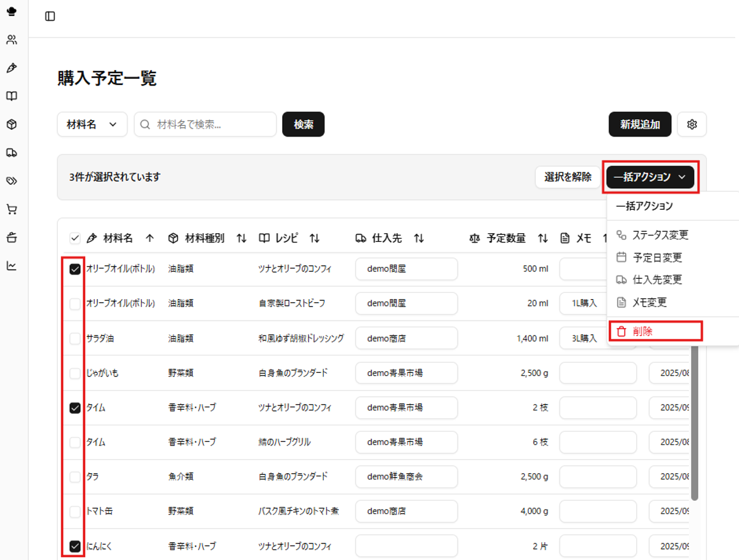Open the truck suppliers icon in sidebar

[x=12, y=153]
